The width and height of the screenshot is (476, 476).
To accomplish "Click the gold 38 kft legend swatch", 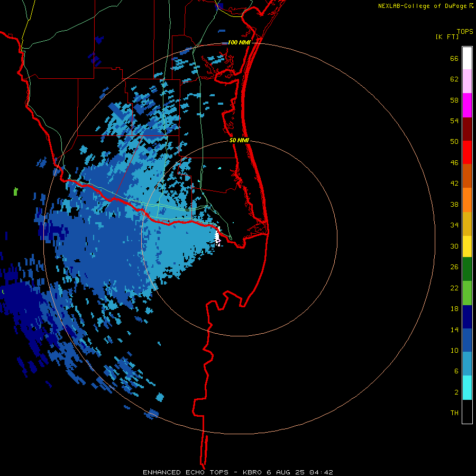I will 467,224.
